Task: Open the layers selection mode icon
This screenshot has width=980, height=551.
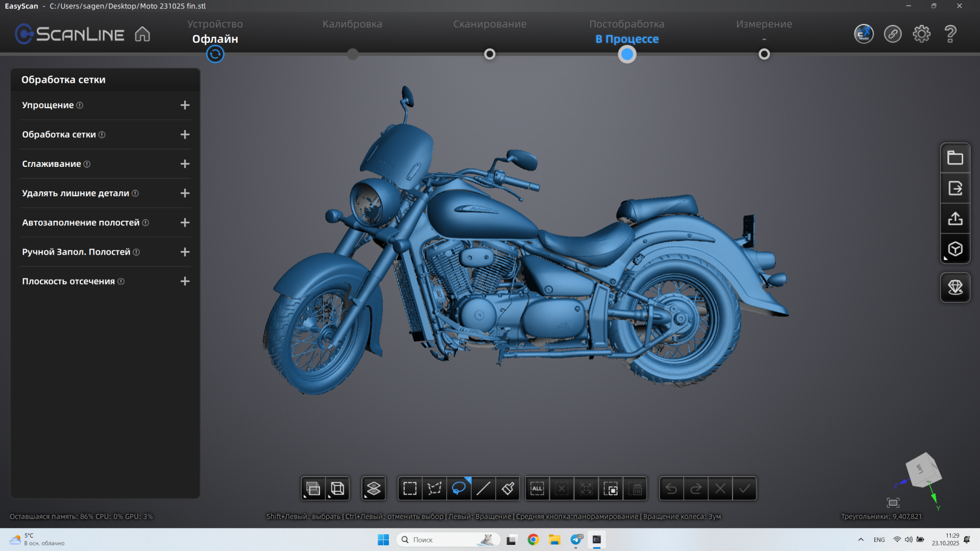Action: pyautogui.click(x=374, y=489)
